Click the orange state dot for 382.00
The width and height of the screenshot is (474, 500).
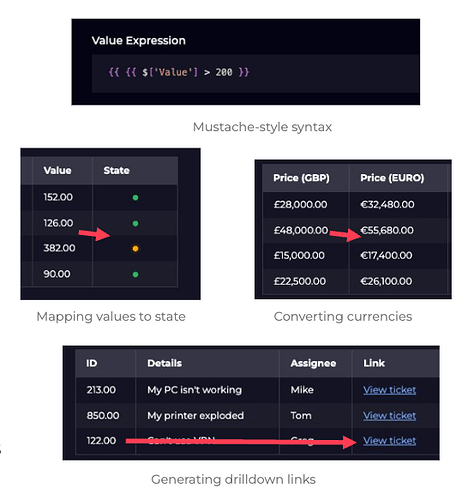tap(135, 249)
